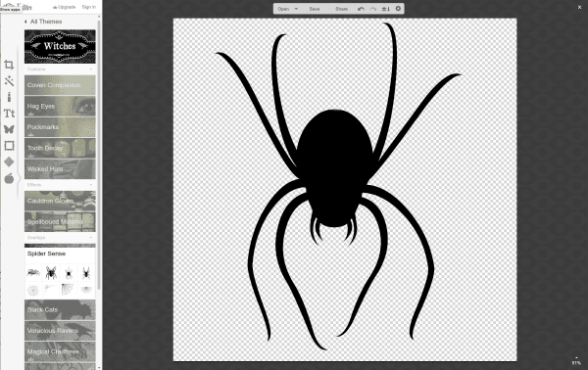The width and height of the screenshot is (588, 370).
Task: Open the Tooth Decay costume
Action: (60, 149)
